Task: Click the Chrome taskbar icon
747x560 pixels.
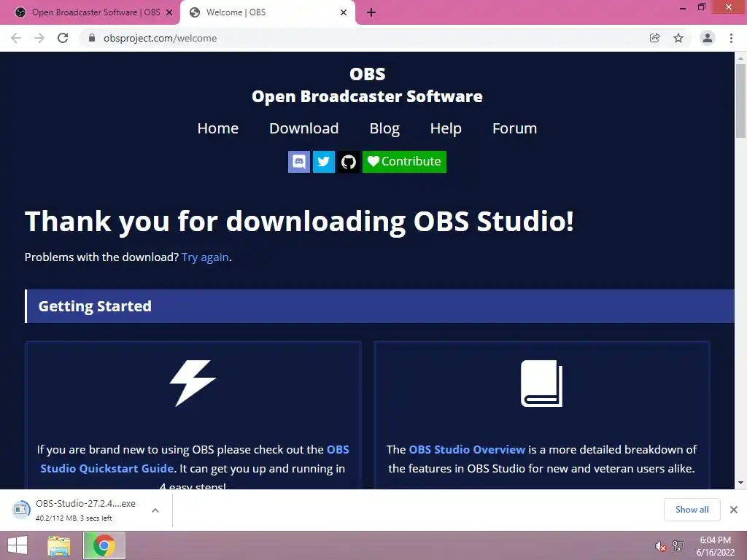Action: coord(104,545)
